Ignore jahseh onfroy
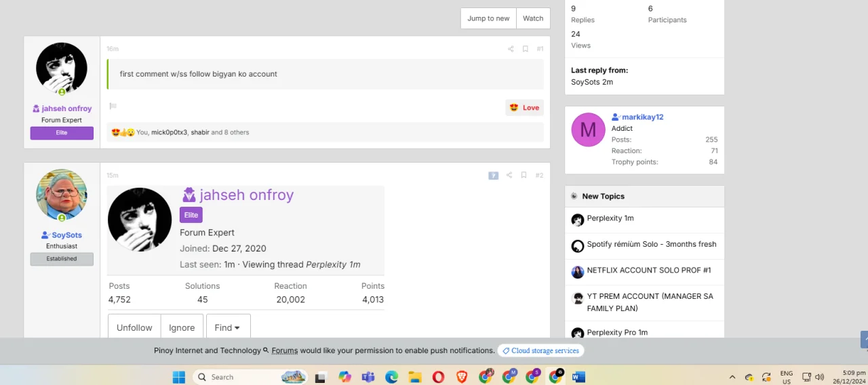The height and width of the screenshot is (385, 868). point(182,327)
